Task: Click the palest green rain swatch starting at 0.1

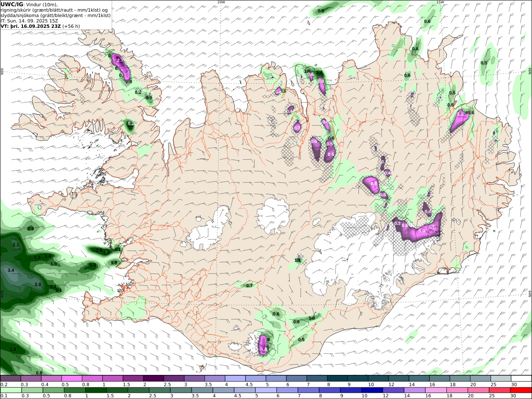Action: (x=11, y=390)
